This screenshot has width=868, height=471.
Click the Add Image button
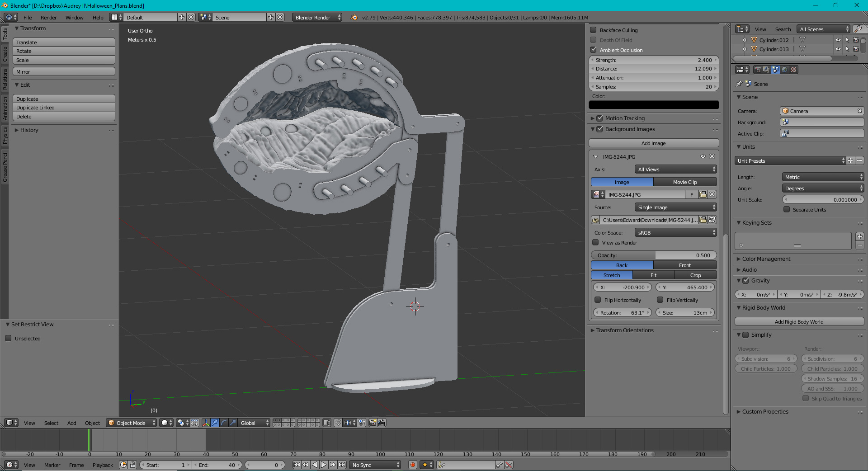point(654,143)
